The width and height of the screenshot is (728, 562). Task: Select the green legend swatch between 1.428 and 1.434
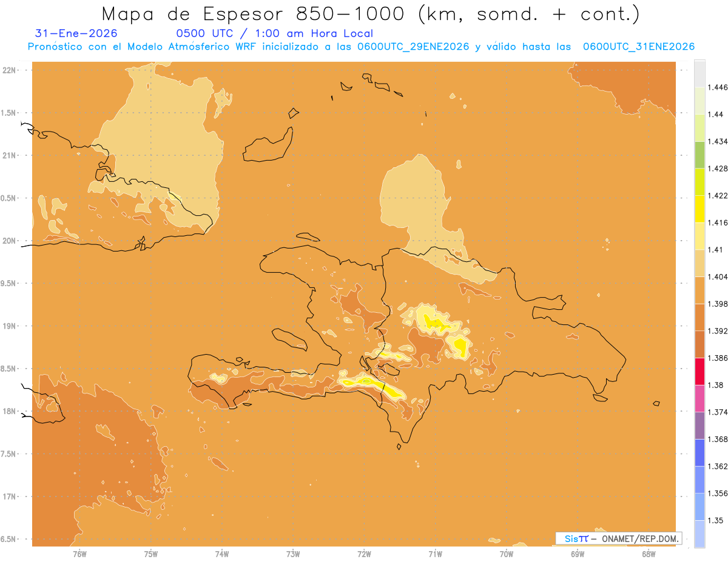pyautogui.click(x=699, y=155)
